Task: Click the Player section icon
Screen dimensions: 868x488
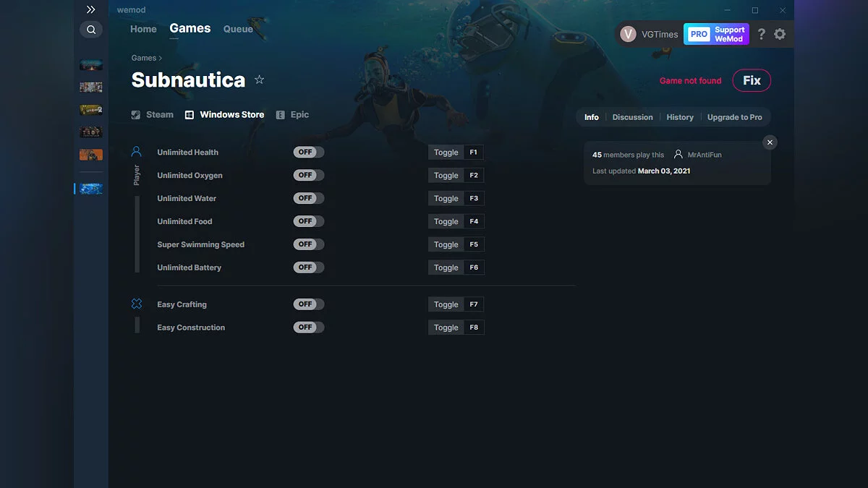Action: (136, 150)
